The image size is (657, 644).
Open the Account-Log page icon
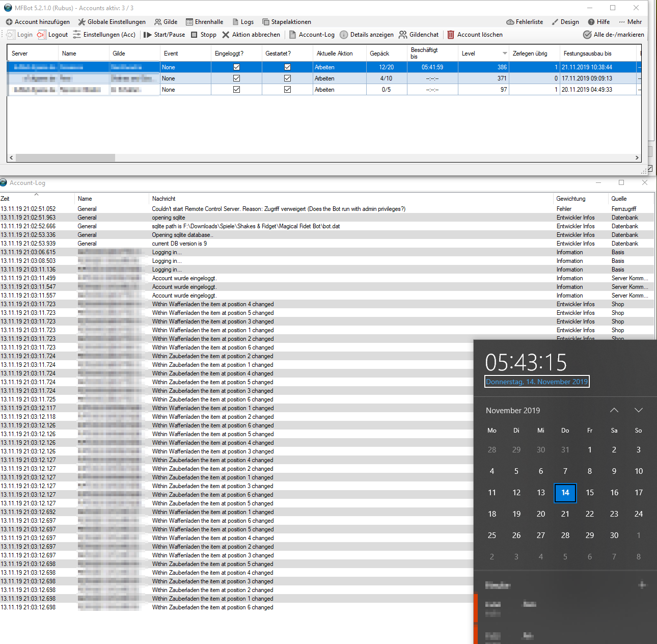292,35
